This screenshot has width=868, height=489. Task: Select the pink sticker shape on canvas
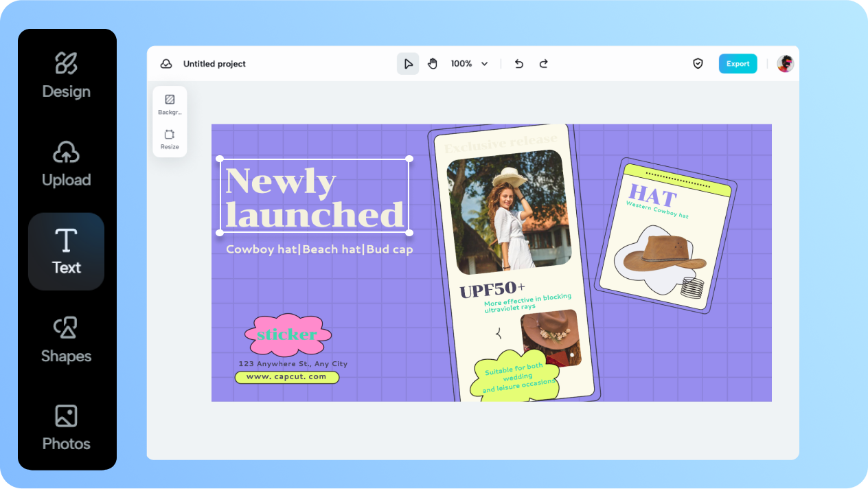point(288,335)
